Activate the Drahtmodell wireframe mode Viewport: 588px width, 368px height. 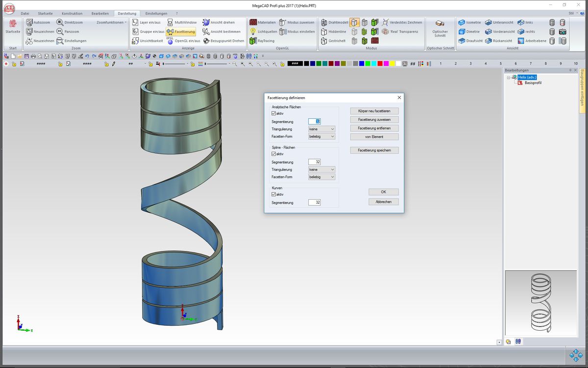click(324, 23)
